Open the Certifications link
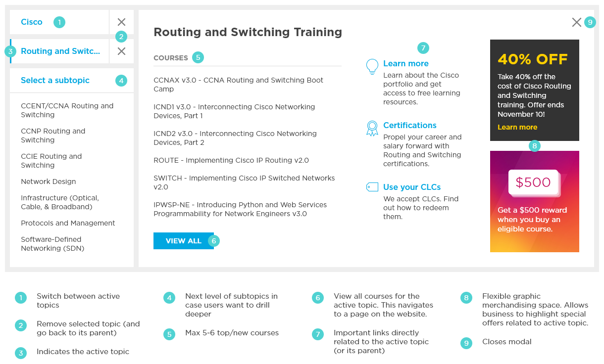This screenshot has height=364, width=604. (410, 125)
